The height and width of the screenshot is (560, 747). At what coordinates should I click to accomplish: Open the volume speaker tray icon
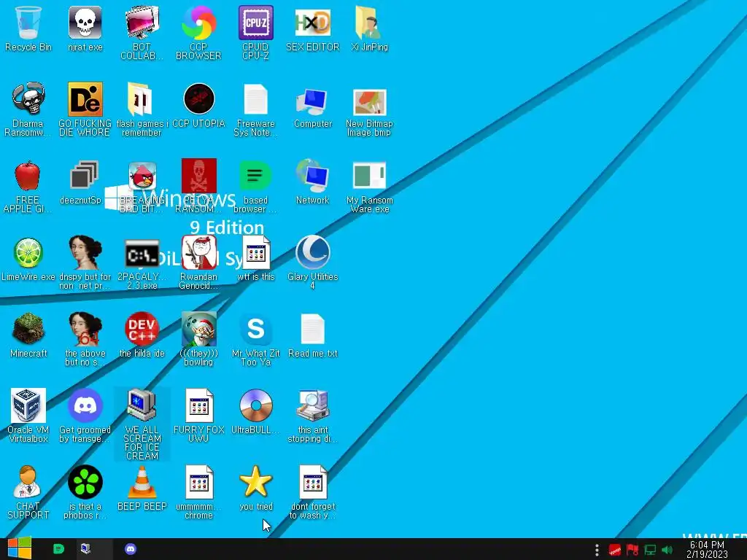(667, 551)
